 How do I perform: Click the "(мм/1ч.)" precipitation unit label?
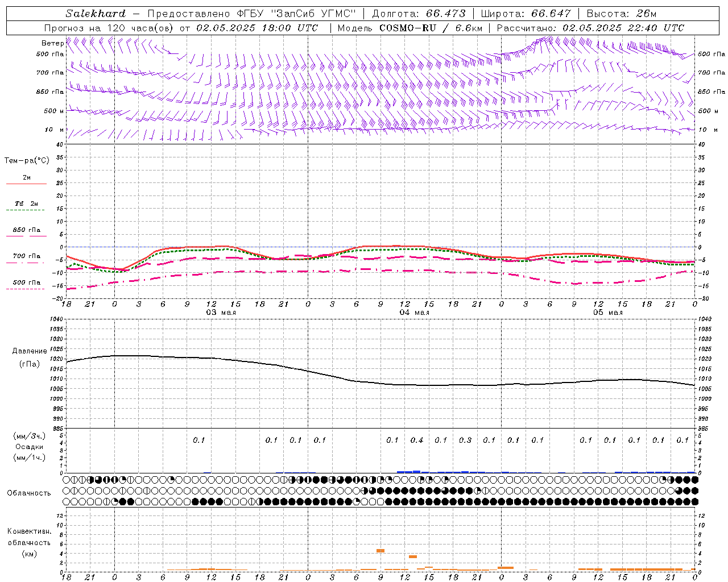click(30, 458)
